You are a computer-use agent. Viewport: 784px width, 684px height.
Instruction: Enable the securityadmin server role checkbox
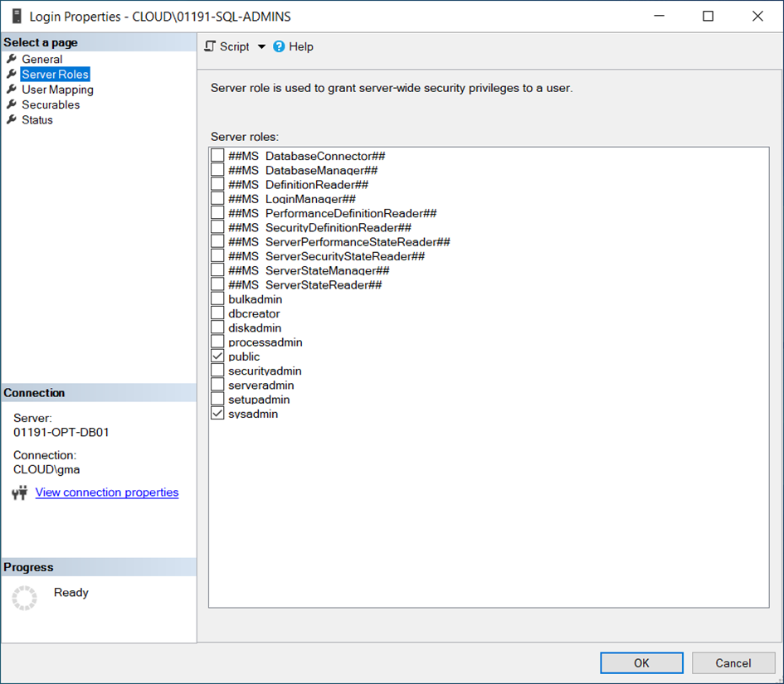click(217, 371)
